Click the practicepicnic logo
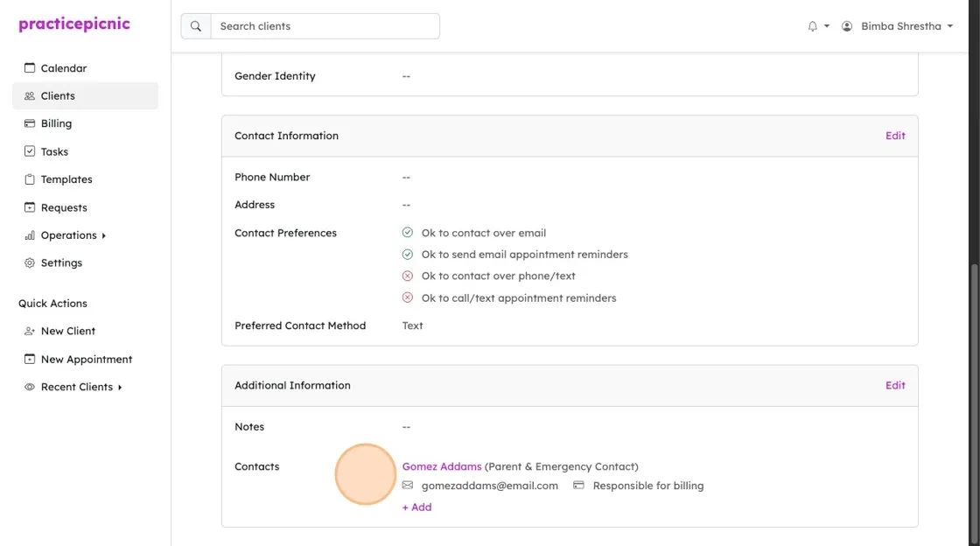 click(74, 24)
